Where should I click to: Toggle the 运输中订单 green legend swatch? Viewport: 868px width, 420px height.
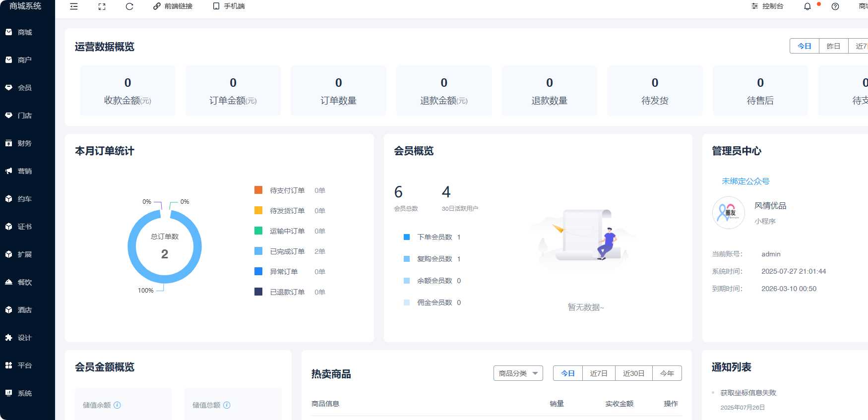click(x=258, y=231)
